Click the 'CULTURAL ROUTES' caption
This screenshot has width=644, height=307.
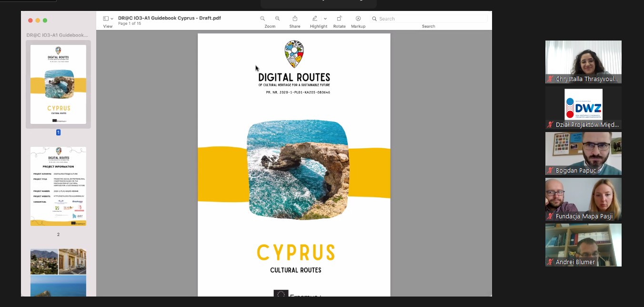[296, 270]
